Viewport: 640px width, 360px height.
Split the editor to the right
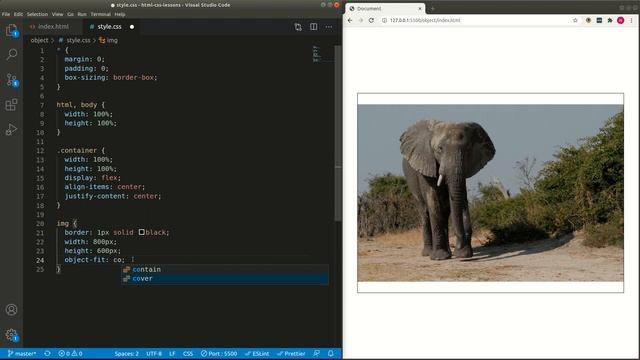tap(313, 27)
